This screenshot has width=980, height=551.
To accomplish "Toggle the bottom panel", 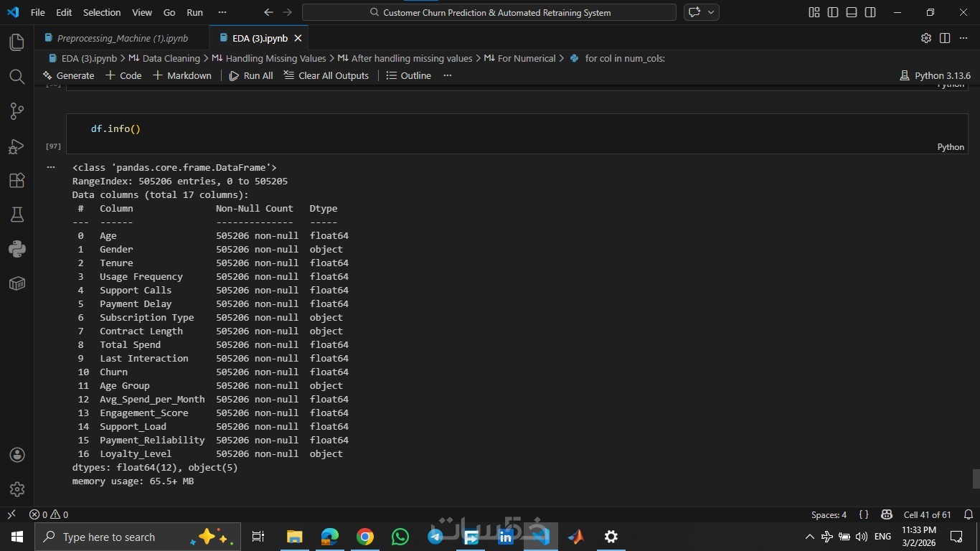I will point(852,12).
